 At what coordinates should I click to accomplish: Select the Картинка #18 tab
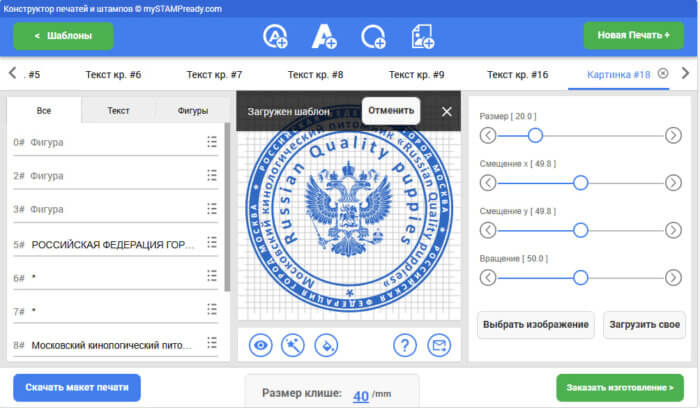click(x=618, y=75)
